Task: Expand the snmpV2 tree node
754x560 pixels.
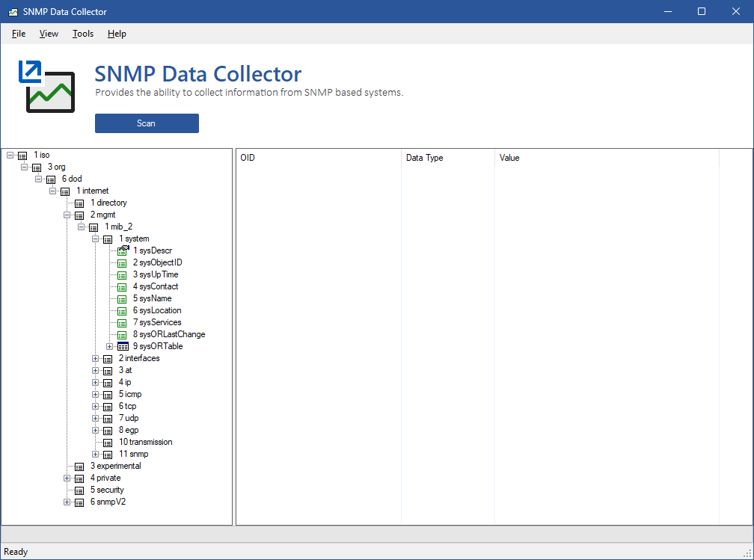Action: [67, 502]
